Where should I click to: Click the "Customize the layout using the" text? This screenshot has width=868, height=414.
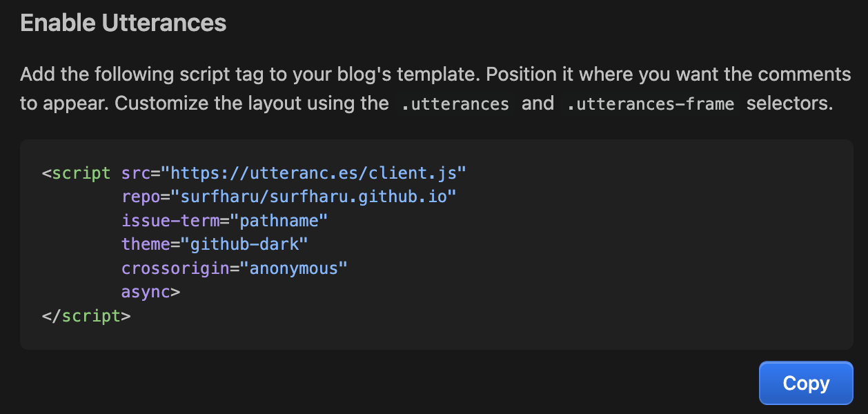pos(251,103)
